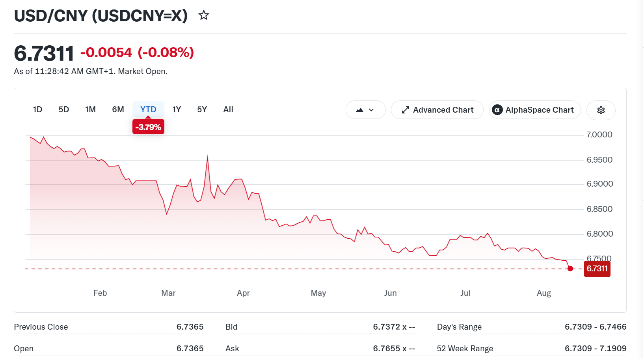This screenshot has height=358, width=644.
Task: Click the Ask value 6.7655 x --
Action: pos(394,349)
